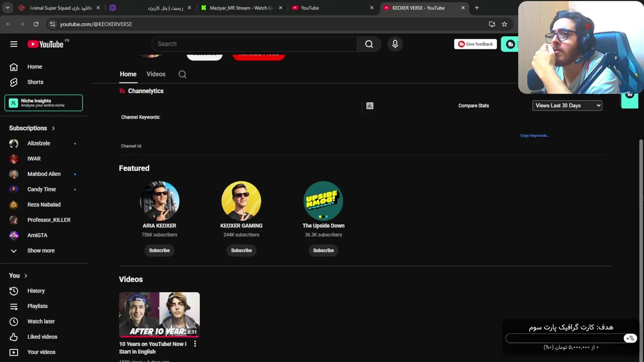Click the channel search magnifier icon
Image resolution: width=644 pixels, height=362 pixels.
(x=183, y=74)
